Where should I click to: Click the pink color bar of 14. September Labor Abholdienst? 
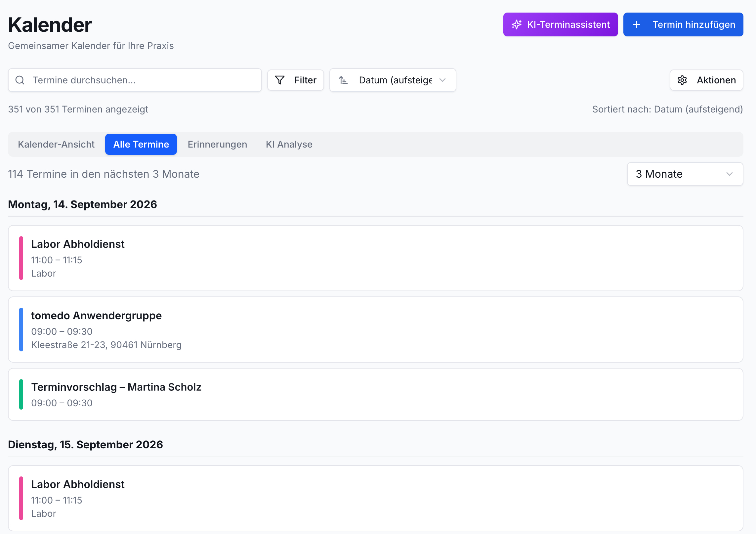(x=21, y=258)
